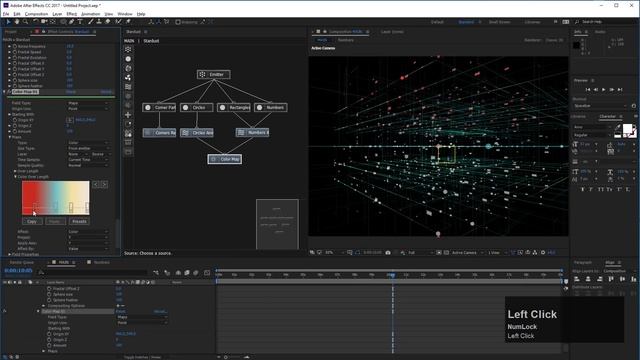The width and height of the screenshot is (640, 360).
Task: Open the Layer menu
Action: 57,14
